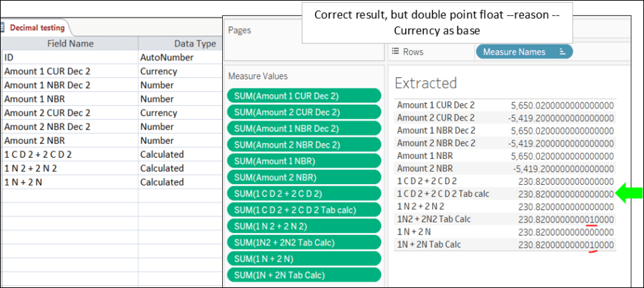
Task: Open Calculated type for 1 N 2 + 2 N 2
Action: [181, 168]
